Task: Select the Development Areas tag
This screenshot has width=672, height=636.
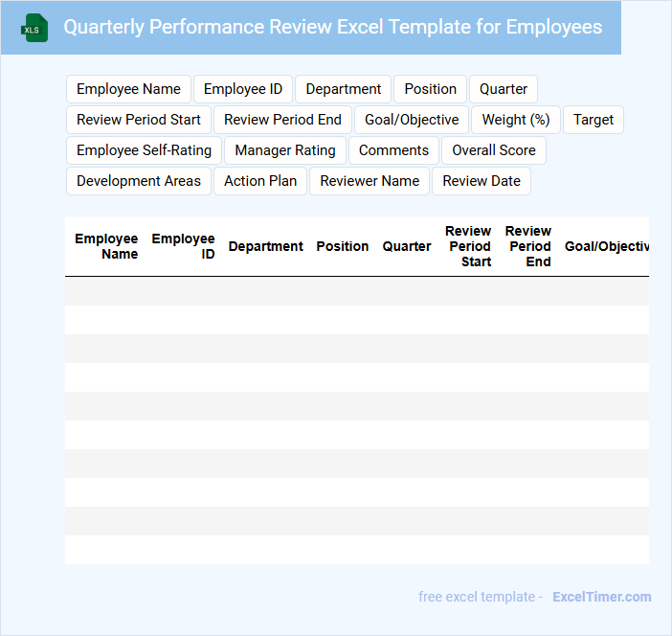Action: [139, 181]
